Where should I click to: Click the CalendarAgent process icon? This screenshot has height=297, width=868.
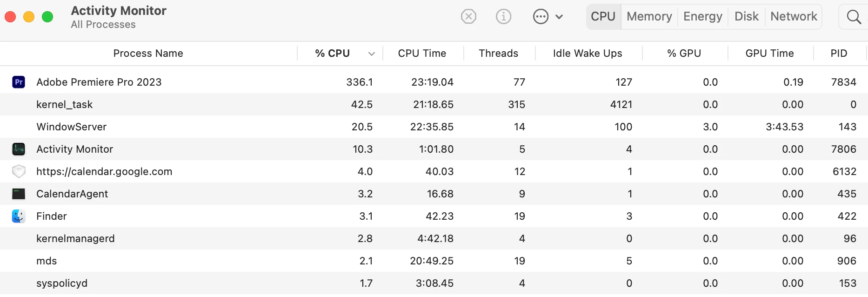point(19,194)
